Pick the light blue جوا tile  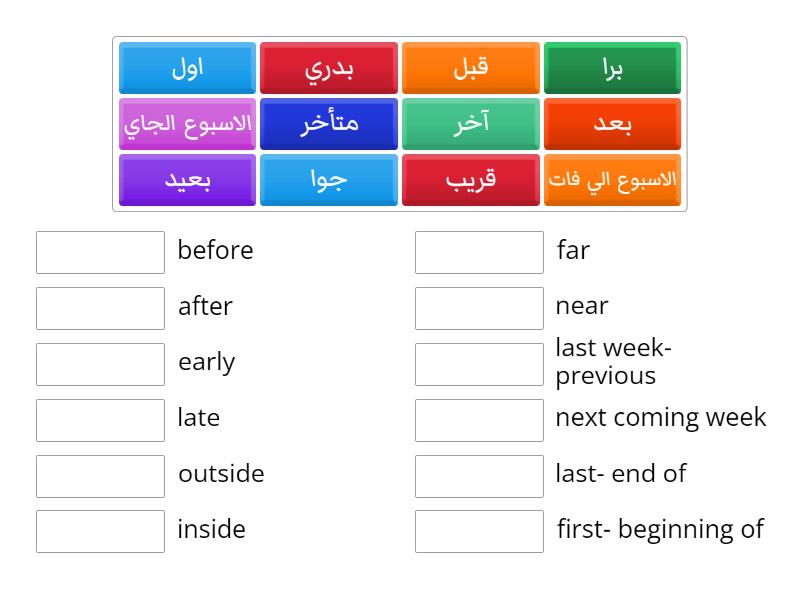coord(329,180)
